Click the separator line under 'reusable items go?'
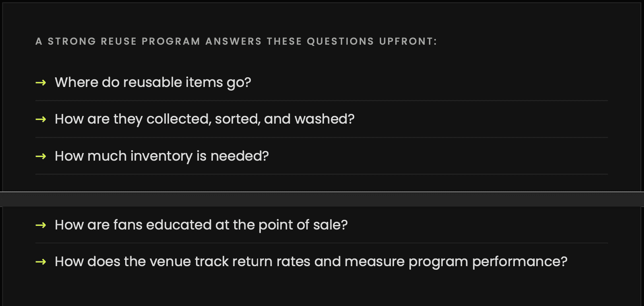Screen dimensions: 644x306 tap(322, 101)
